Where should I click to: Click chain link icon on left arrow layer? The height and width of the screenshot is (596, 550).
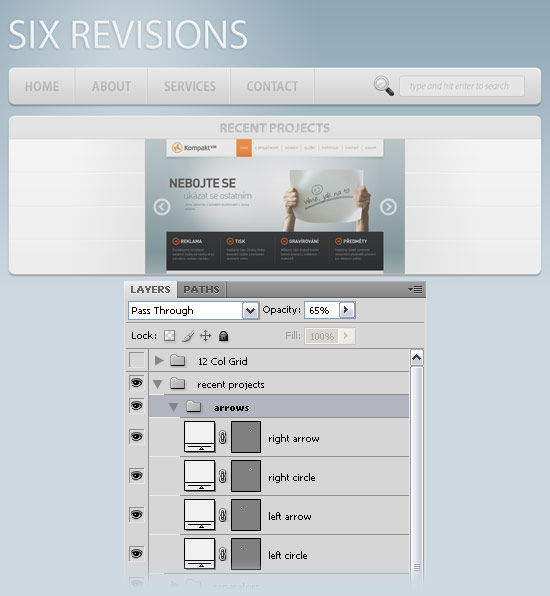[x=223, y=515]
